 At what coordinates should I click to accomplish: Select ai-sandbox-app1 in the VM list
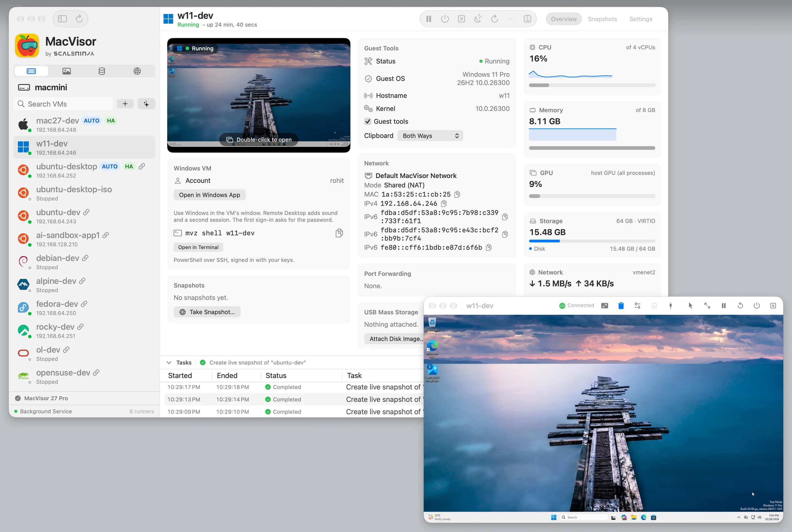(x=84, y=239)
